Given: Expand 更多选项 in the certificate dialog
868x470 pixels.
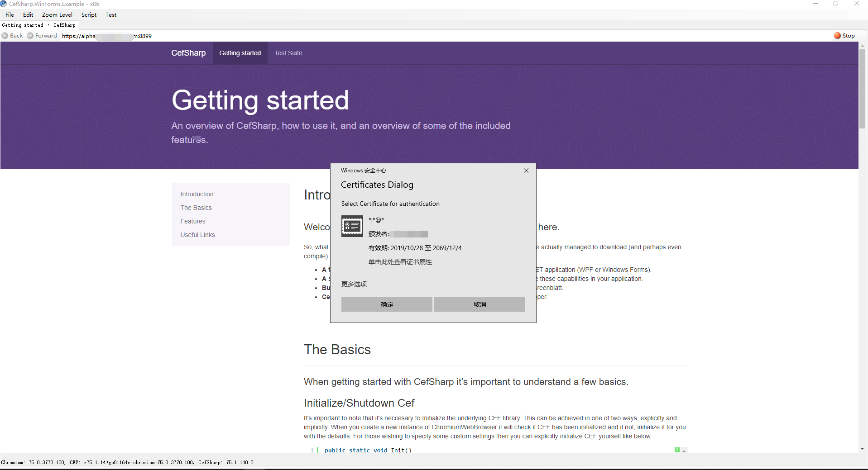Looking at the screenshot, I should [x=354, y=284].
